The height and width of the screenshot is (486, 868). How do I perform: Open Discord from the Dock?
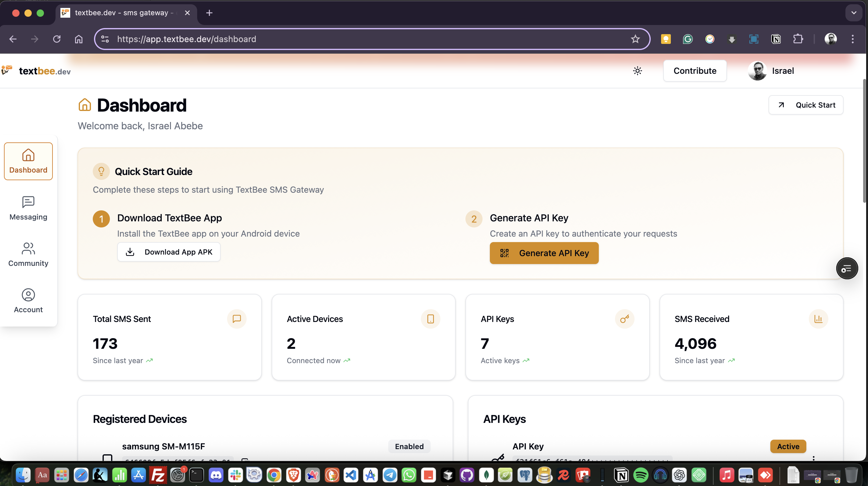(x=216, y=475)
